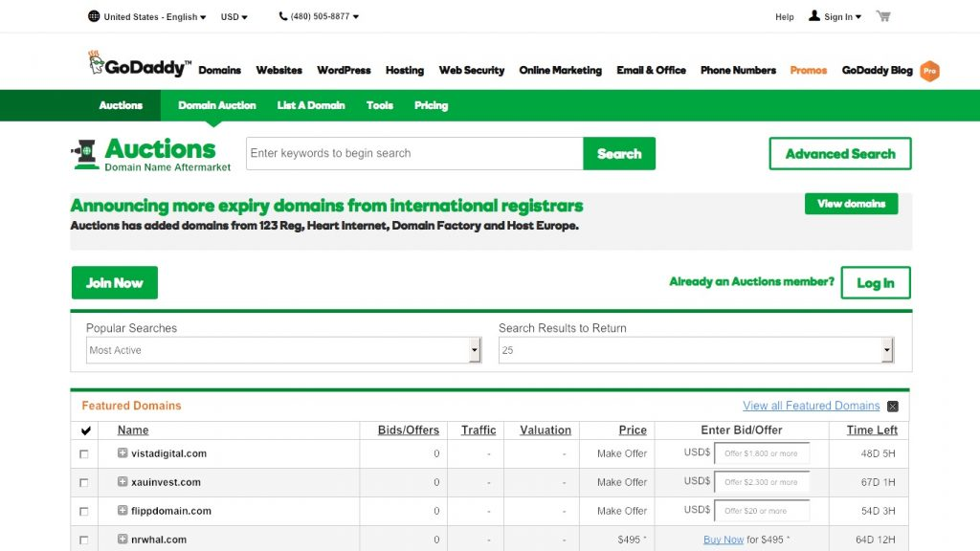Open Advanced Search
The image size is (980, 551).
840,154
